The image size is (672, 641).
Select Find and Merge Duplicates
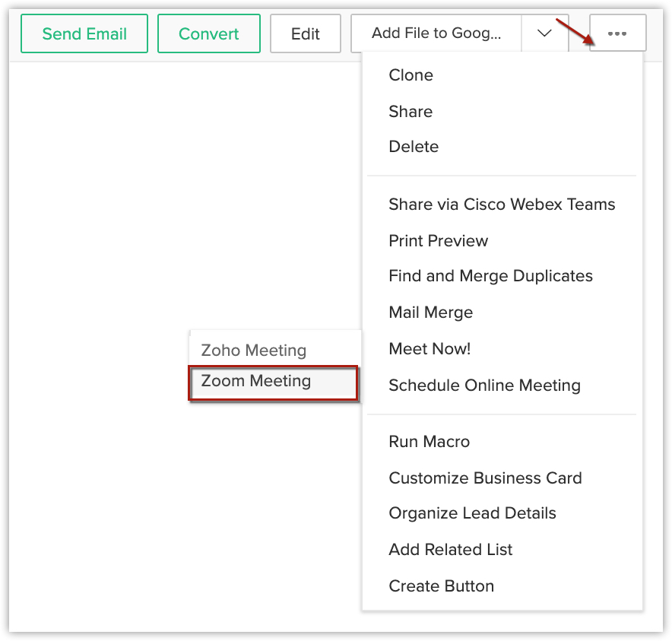490,276
